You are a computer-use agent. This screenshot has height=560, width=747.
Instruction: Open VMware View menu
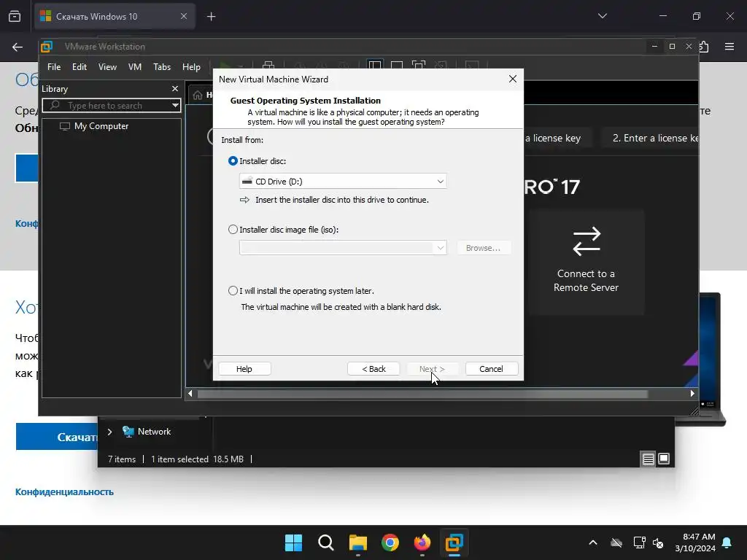[x=107, y=67]
